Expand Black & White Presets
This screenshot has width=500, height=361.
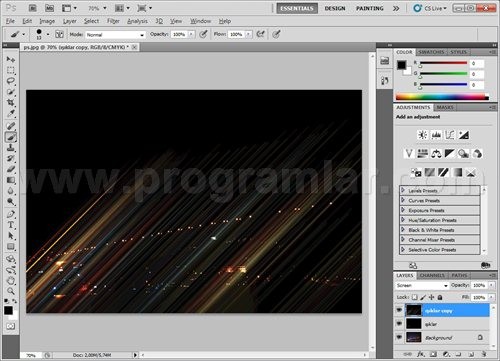pos(403,230)
